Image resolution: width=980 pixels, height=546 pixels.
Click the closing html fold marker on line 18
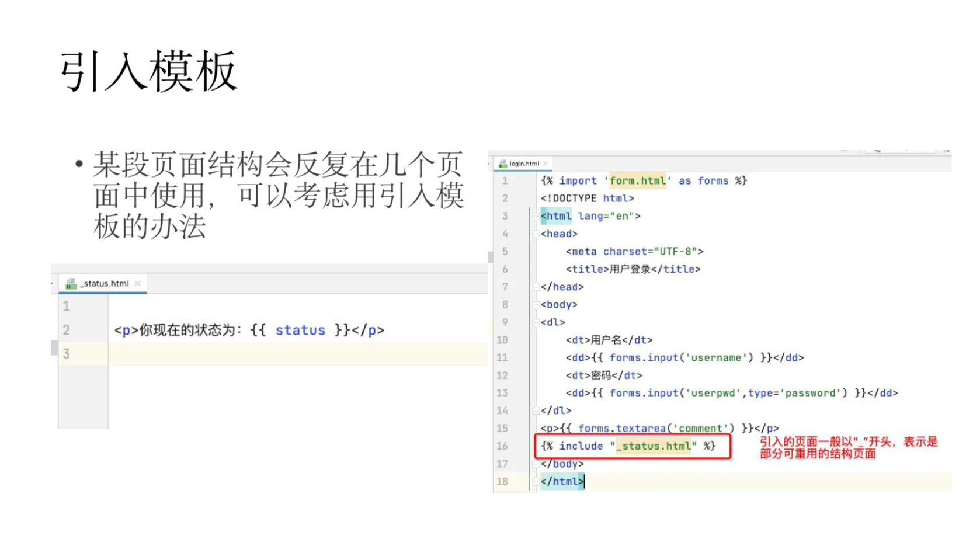[536, 481]
